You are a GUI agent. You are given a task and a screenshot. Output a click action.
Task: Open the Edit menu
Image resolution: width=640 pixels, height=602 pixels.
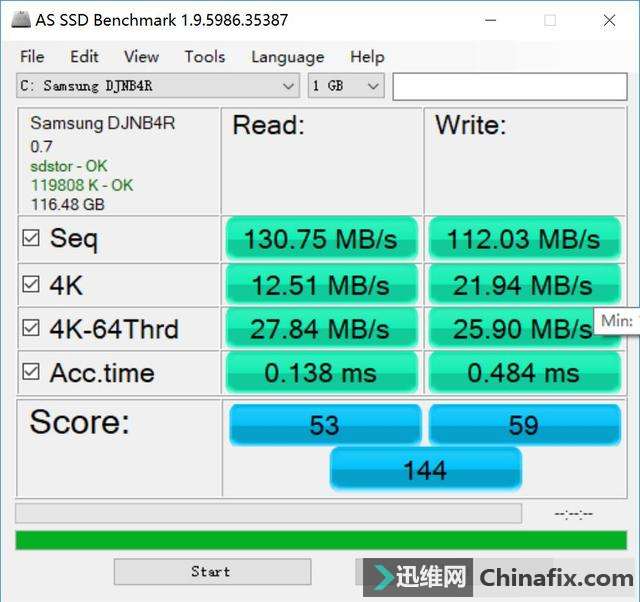coord(84,57)
